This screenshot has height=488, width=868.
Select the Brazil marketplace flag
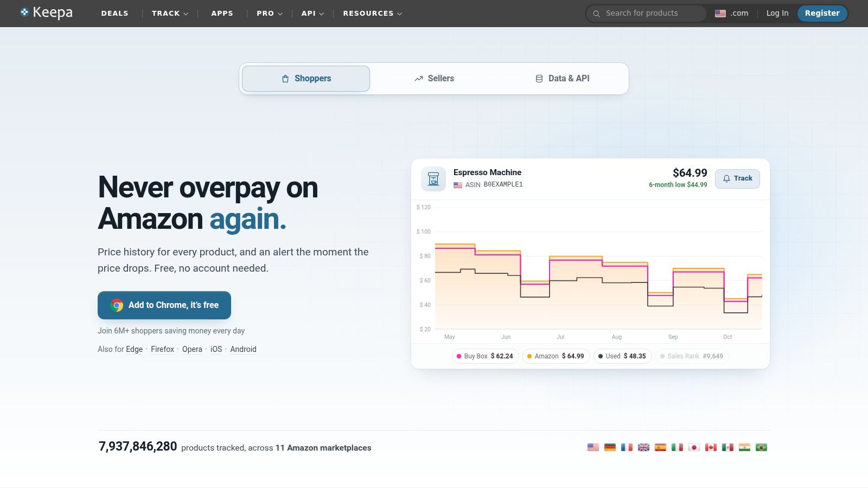[761, 447]
